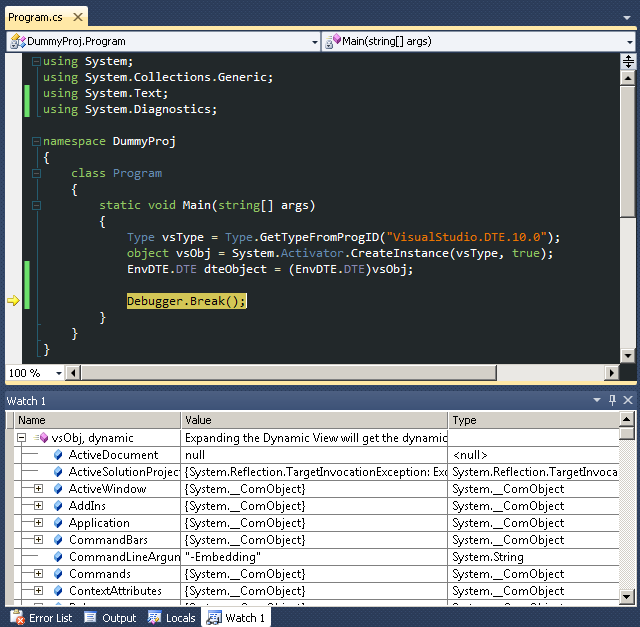Open the DummyProj.Program class dropdown
Image resolution: width=640 pixels, height=627 pixels.
pos(315,42)
